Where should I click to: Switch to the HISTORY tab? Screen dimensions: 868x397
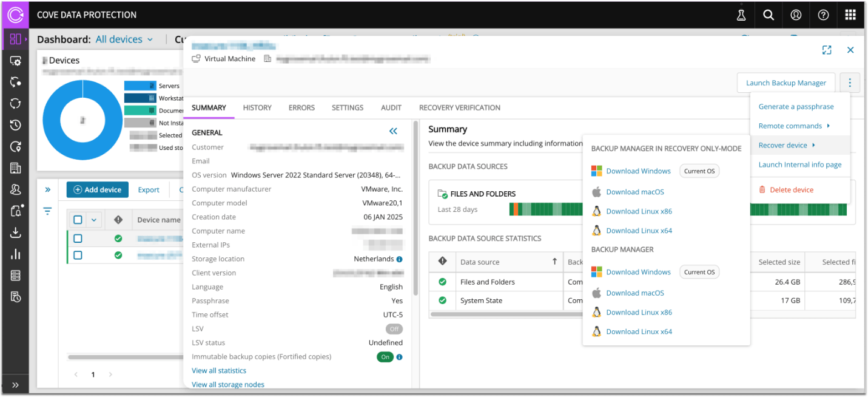257,107
